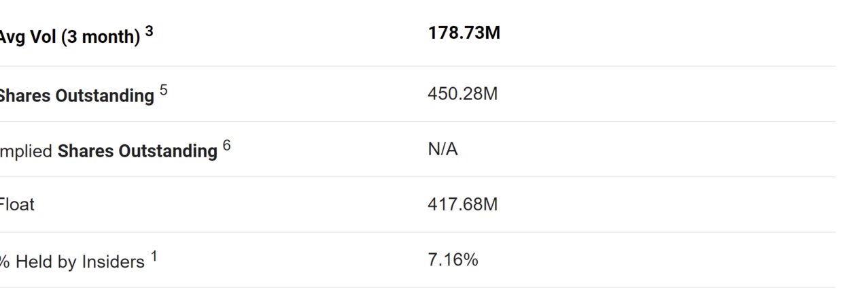
Task: Click the Avg Vol (3 month) label
Action: (x=69, y=37)
